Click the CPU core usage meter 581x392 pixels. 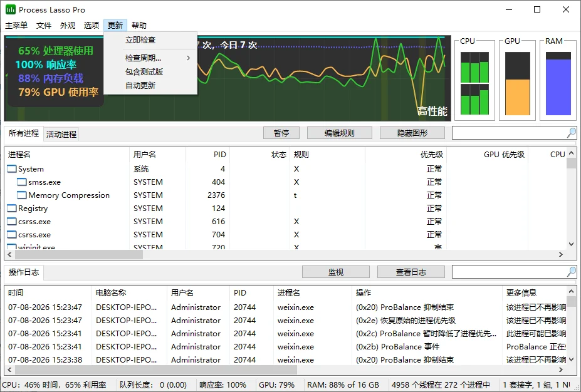coord(474,83)
